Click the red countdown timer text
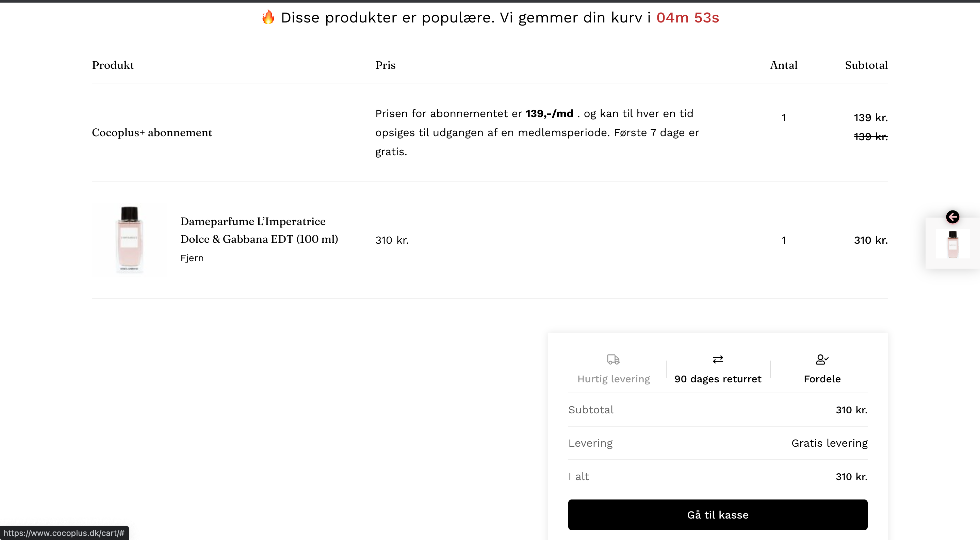This screenshot has height=540, width=980. coord(687,17)
